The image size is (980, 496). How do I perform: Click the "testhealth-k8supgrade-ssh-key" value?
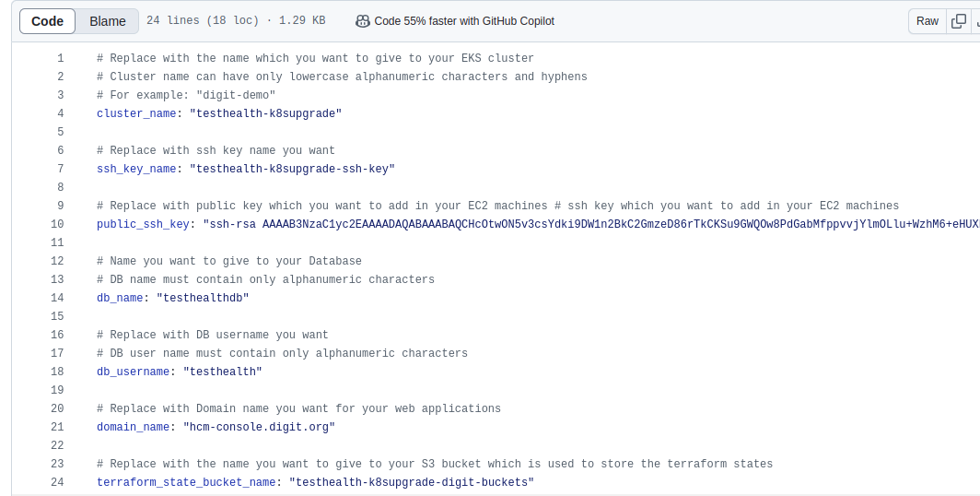[x=292, y=169]
